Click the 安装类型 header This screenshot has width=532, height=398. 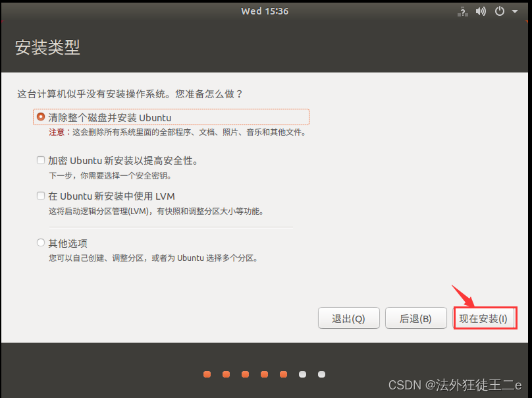(47, 47)
